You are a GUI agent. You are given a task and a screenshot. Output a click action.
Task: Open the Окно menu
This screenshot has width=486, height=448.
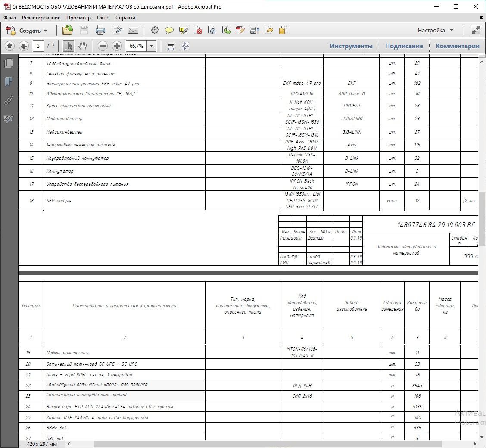click(103, 18)
